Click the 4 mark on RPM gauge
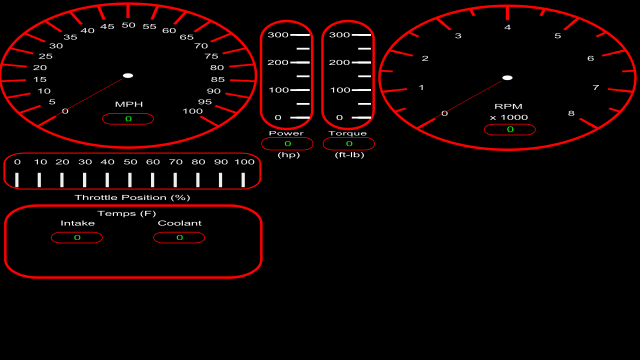The image size is (640, 360). click(507, 27)
